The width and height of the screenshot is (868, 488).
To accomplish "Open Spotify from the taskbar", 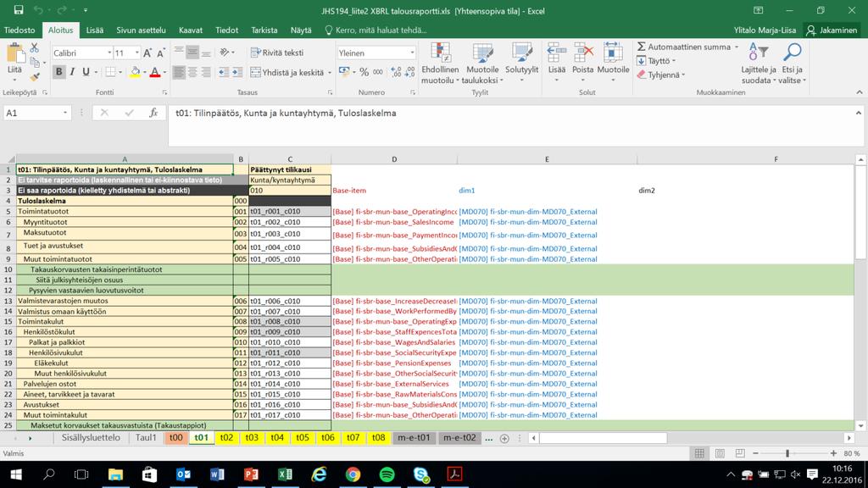I will pos(387,474).
